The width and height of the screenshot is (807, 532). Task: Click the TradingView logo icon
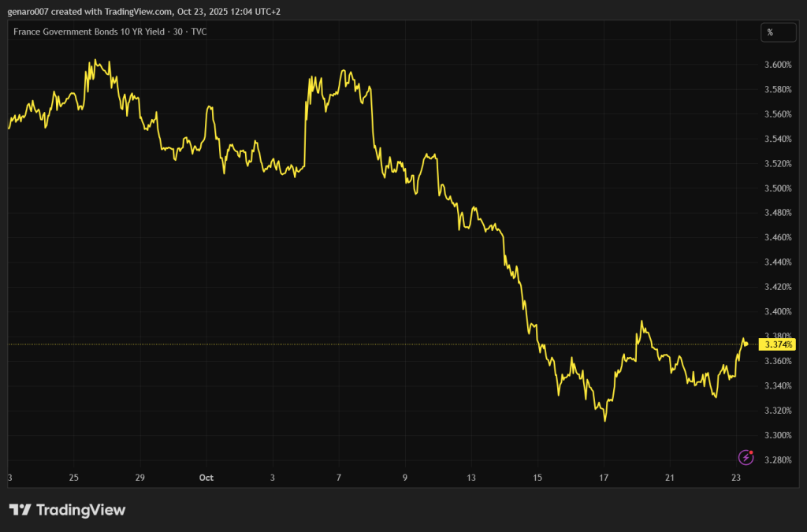tap(20, 510)
